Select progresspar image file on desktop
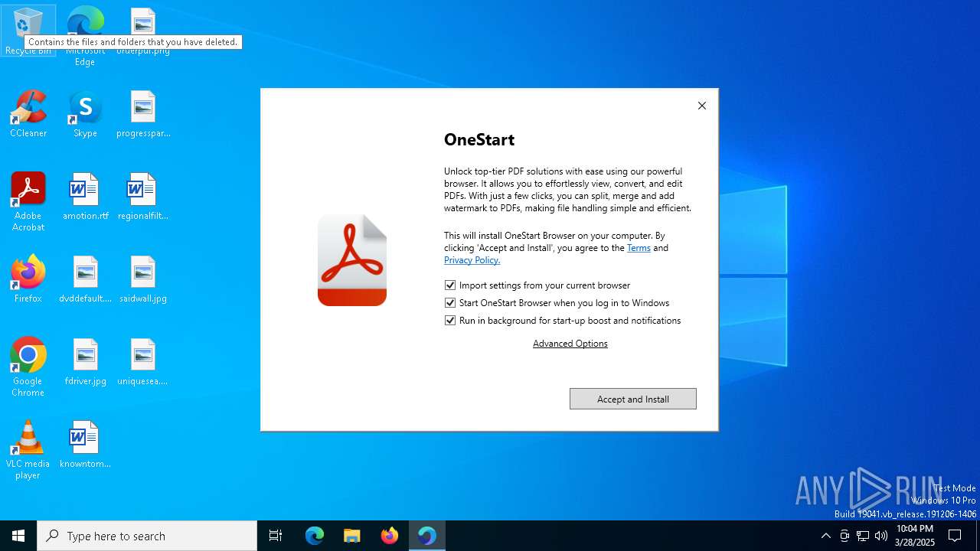Image resolution: width=980 pixels, height=551 pixels. pos(143,115)
